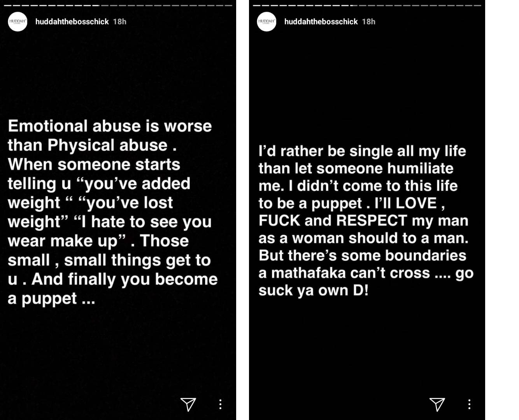This screenshot has height=420, width=519.
Task: Open huddahthebosschick profile from the right story
Action: (321, 22)
